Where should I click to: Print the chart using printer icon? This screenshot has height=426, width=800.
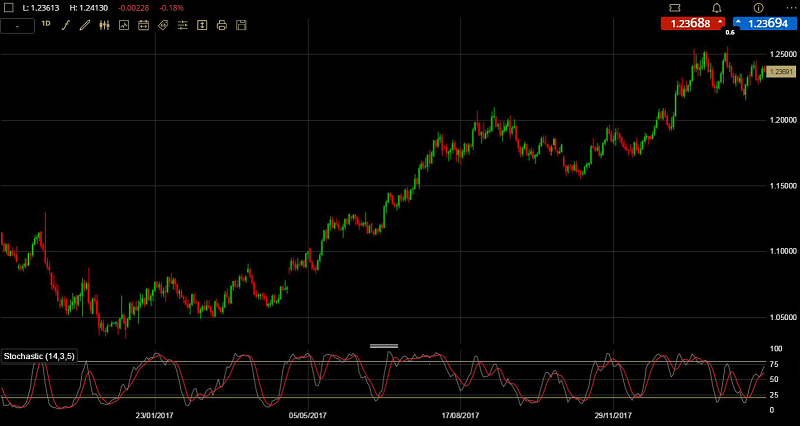(222, 24)
